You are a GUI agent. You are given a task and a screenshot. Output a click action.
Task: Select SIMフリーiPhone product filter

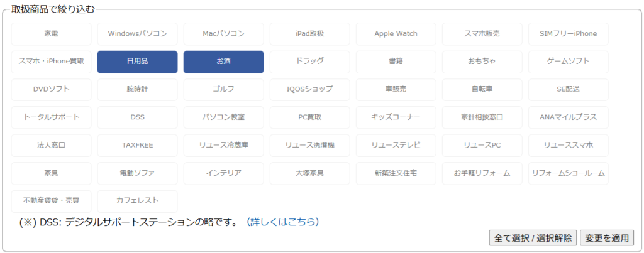point(568,34)
